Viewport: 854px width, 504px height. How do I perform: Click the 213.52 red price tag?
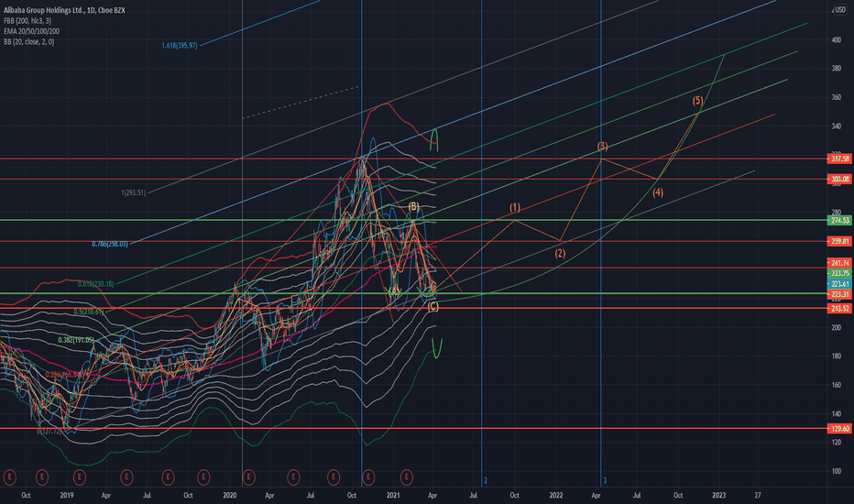click(x=840, y=309)
